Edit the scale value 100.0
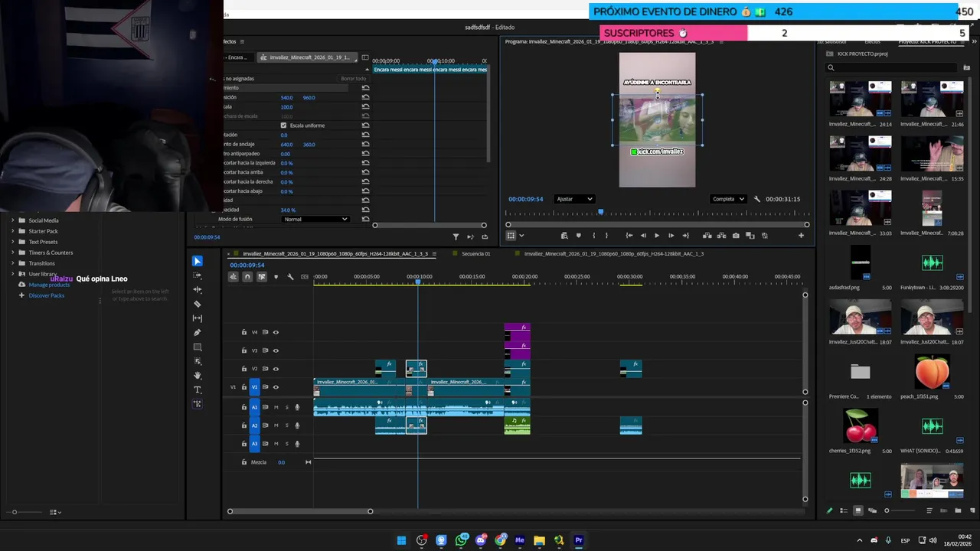Image resolution: width=980 pixels, height=551 pixels. point(286,107)
